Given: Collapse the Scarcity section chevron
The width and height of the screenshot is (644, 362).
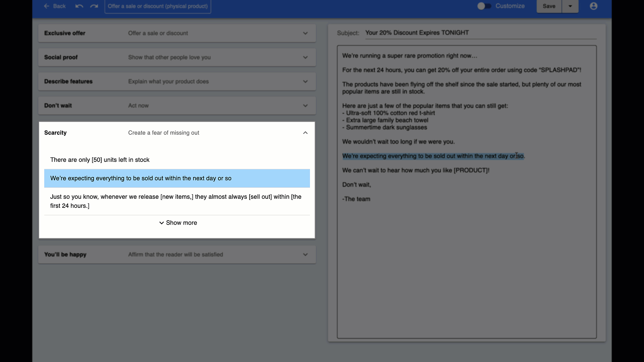Looking at the screenshot, I should [x=305, y=133].
